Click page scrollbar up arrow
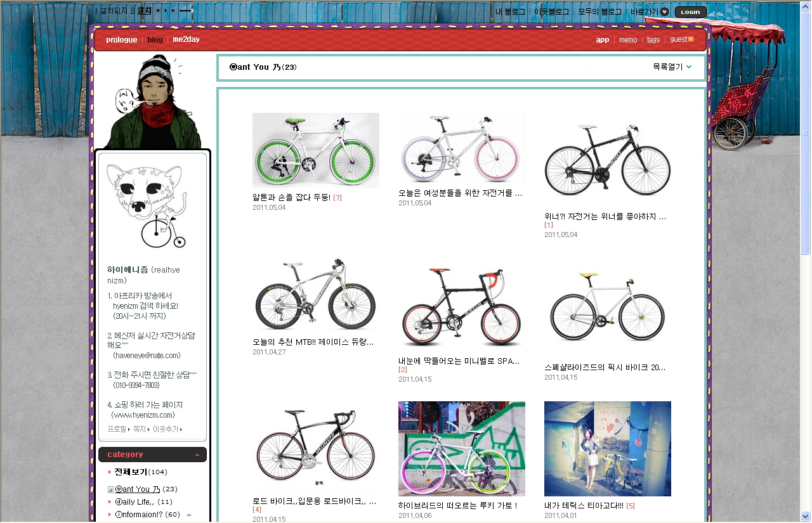812x523 pixels. click(x=806, y=6)
